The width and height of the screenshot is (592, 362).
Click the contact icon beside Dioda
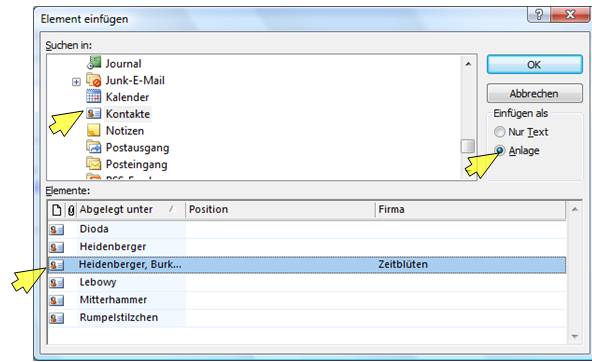coord(57,229)
